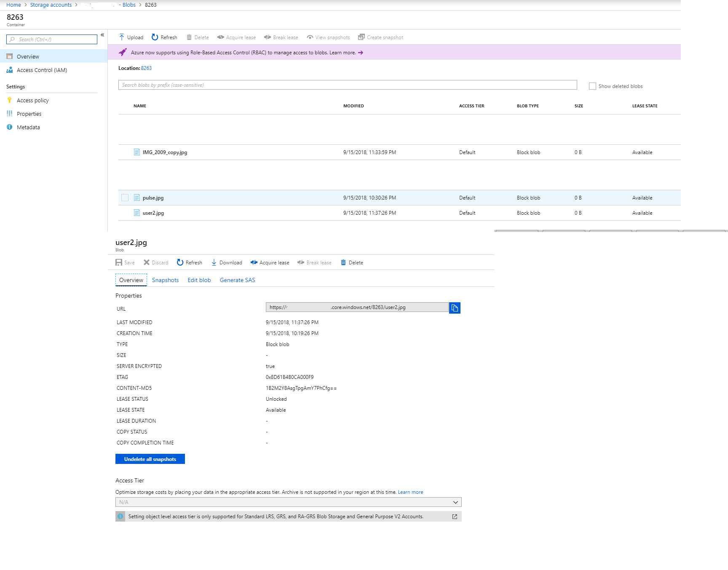This screenshot has width=728, height=570.
Task: Click Break lease in container toolbar
Action: click(281, 37)
